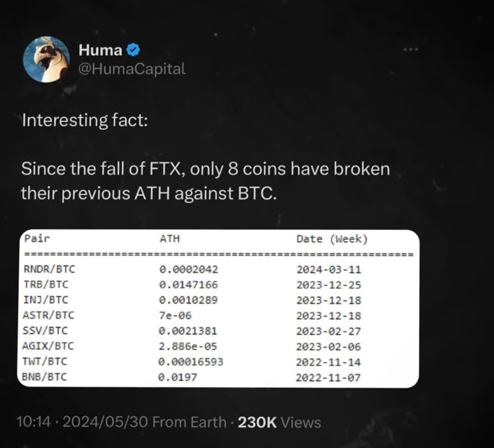Screen dimensions: 494x448
Task: Open the three-dot more options menu
Action: tap(411, 49)
